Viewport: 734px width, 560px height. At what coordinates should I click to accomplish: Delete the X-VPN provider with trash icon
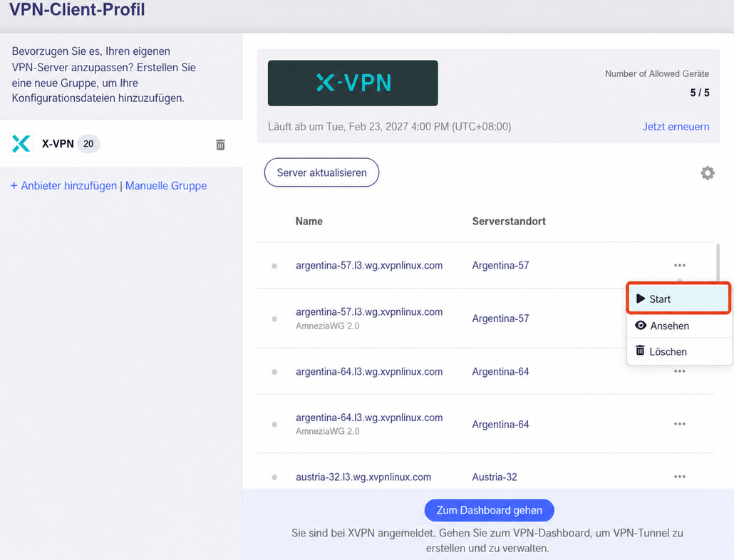tap(220, 145)
